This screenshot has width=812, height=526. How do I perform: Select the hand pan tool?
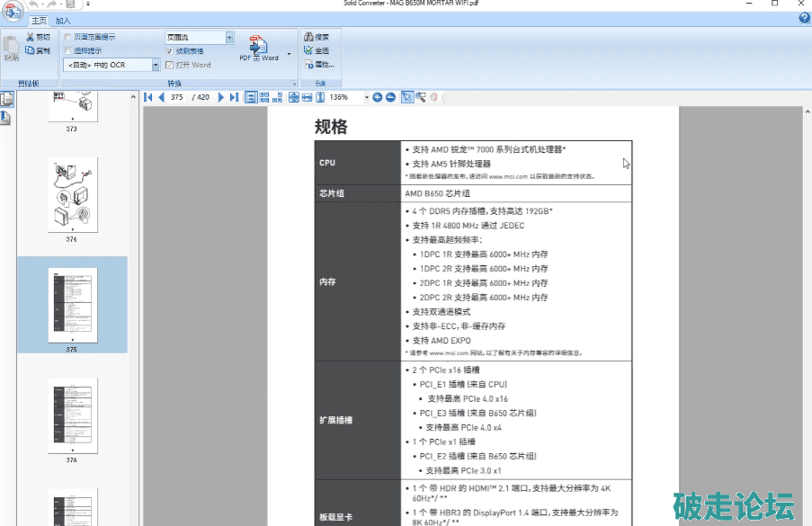click(x=434, y=97)
